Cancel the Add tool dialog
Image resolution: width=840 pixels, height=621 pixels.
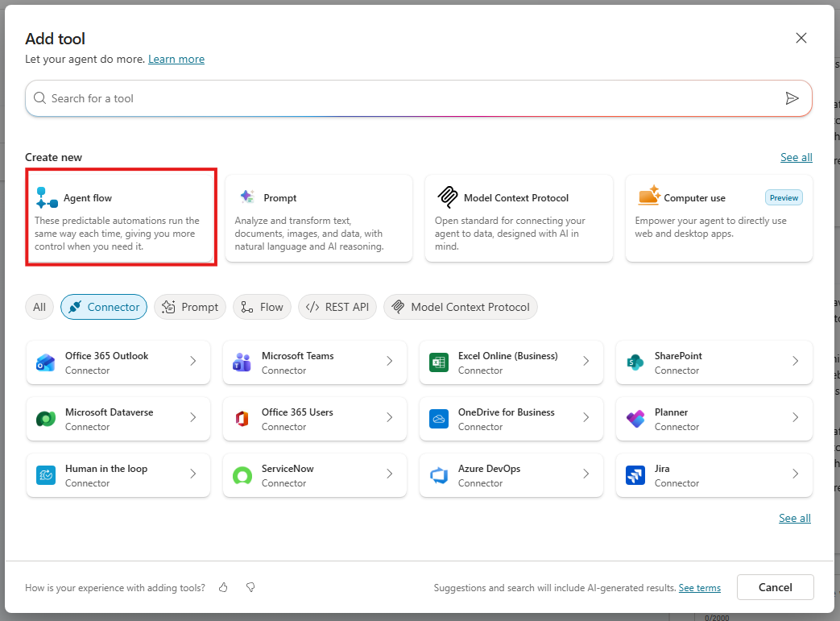(x=776, y=587)
